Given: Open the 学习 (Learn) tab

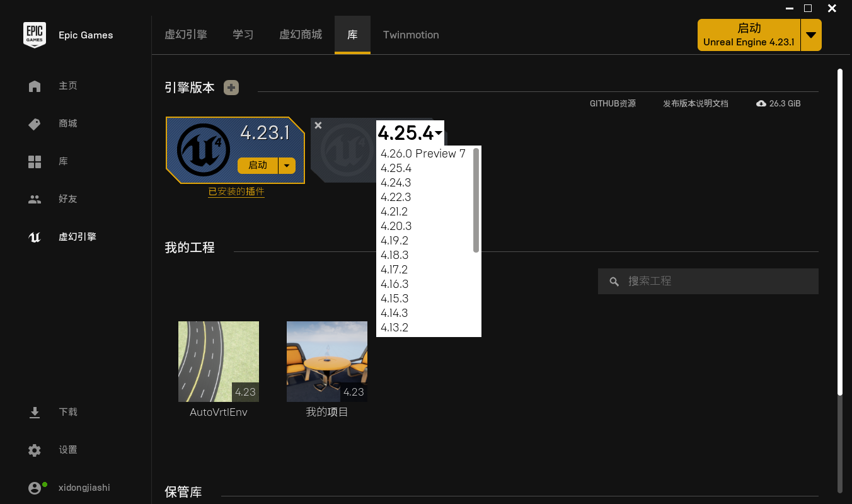Looking at the screenshot, I should [243, 35].
